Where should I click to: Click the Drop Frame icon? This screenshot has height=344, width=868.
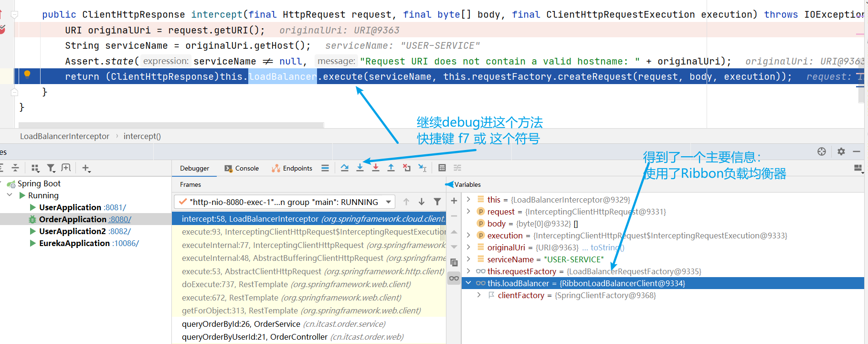click(407, 168)
